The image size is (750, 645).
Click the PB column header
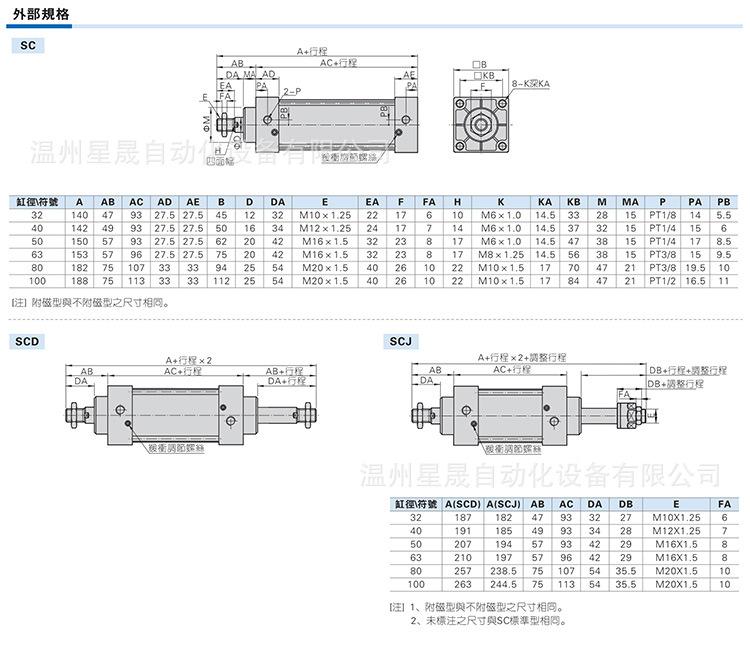click(x=723, y=202)
